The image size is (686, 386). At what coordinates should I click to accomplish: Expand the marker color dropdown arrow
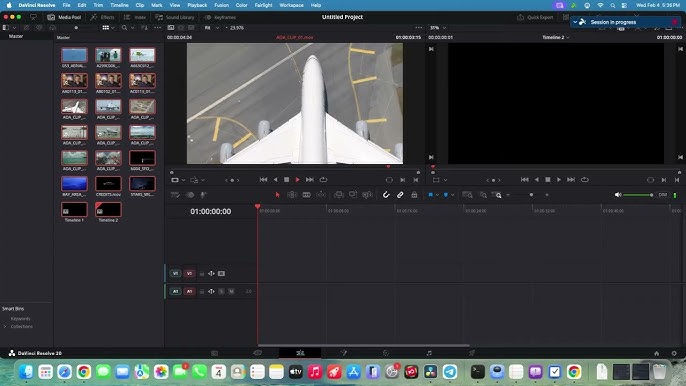click(452, 195)
